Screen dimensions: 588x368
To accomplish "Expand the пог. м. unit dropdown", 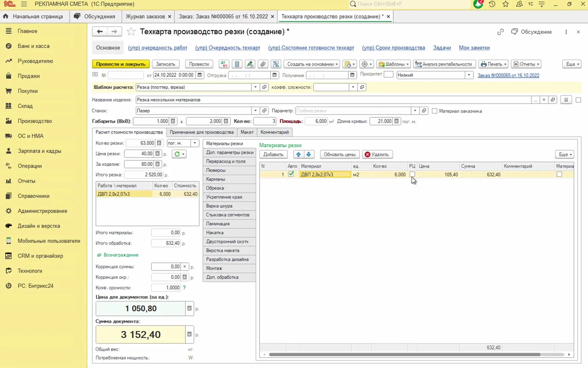I will [195, 143].
